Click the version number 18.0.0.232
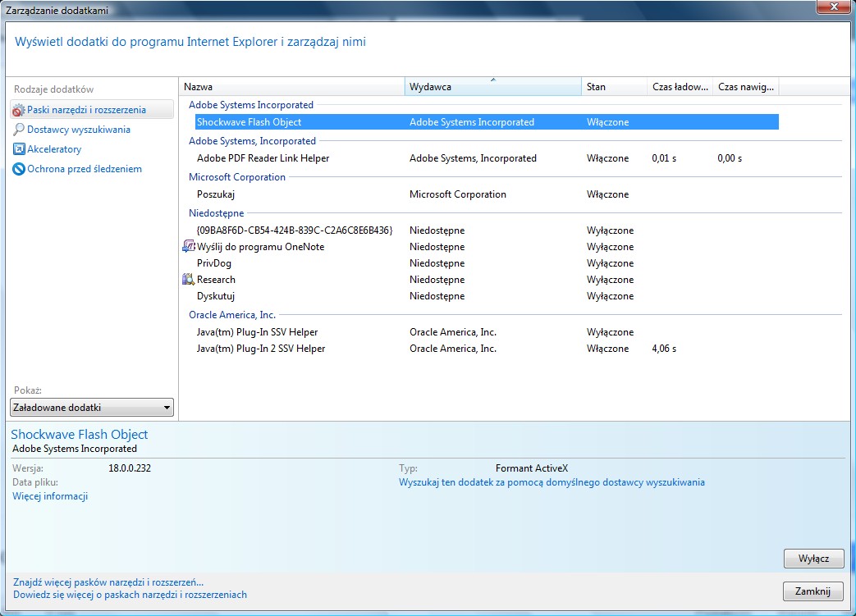 pos(130,468)
